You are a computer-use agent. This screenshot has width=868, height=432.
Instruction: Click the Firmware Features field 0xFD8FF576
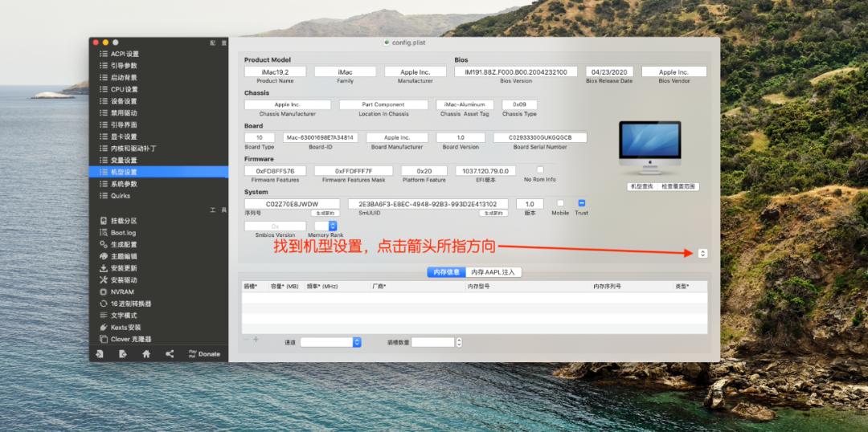pos(275,171)
